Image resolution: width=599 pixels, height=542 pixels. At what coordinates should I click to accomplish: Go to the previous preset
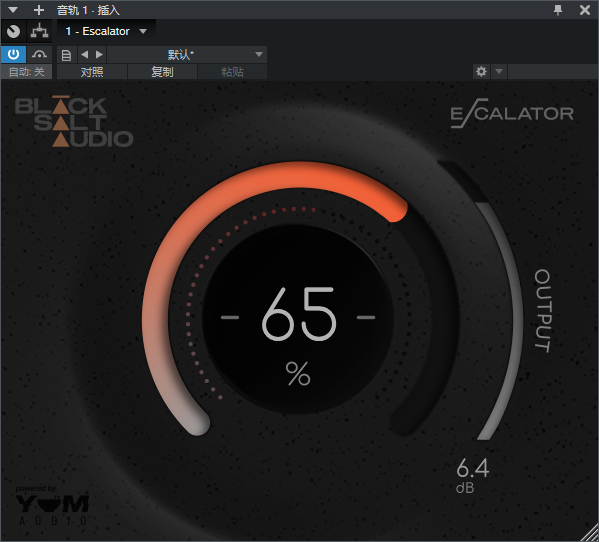tap(84, 55)
